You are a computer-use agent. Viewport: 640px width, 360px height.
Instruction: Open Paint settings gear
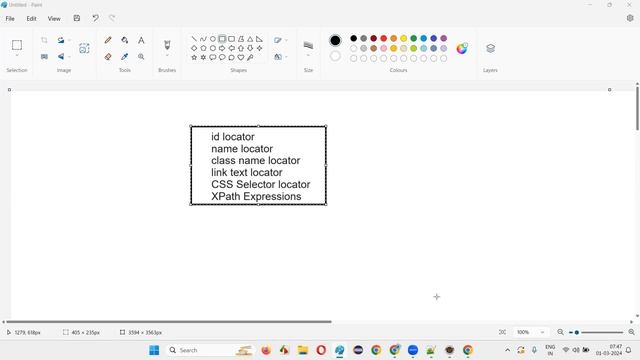[x=630, y=18]
